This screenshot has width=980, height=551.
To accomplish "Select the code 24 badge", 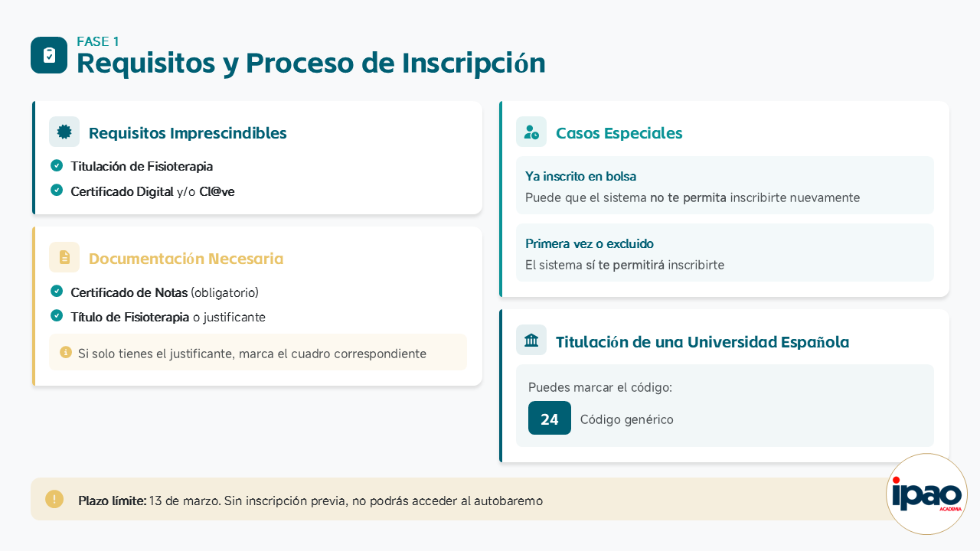I will coord(550,419).
